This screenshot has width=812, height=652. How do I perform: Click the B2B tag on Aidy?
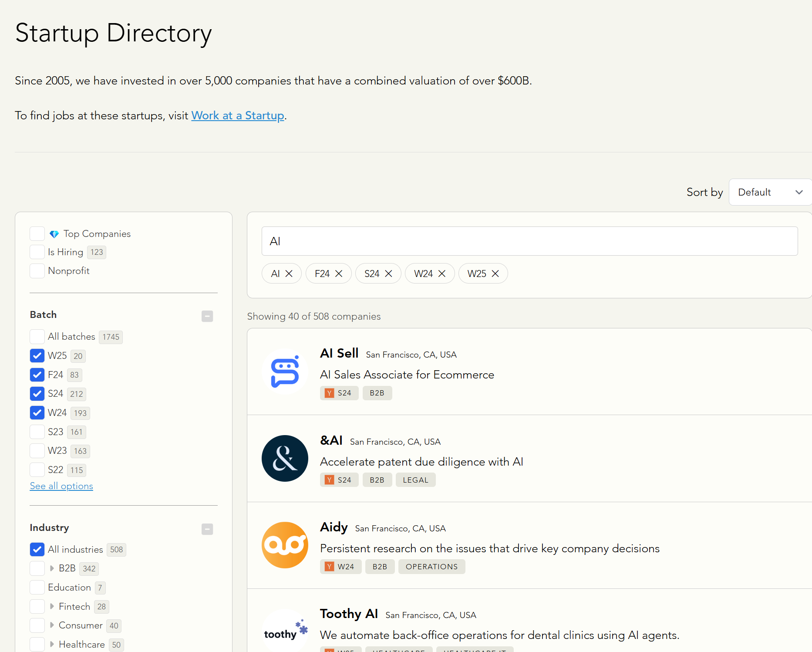(x=380, y=567)
